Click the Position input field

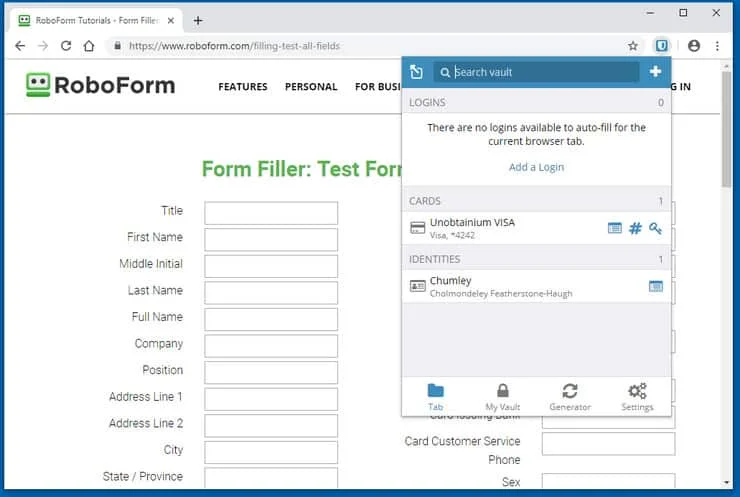point(271,372)
